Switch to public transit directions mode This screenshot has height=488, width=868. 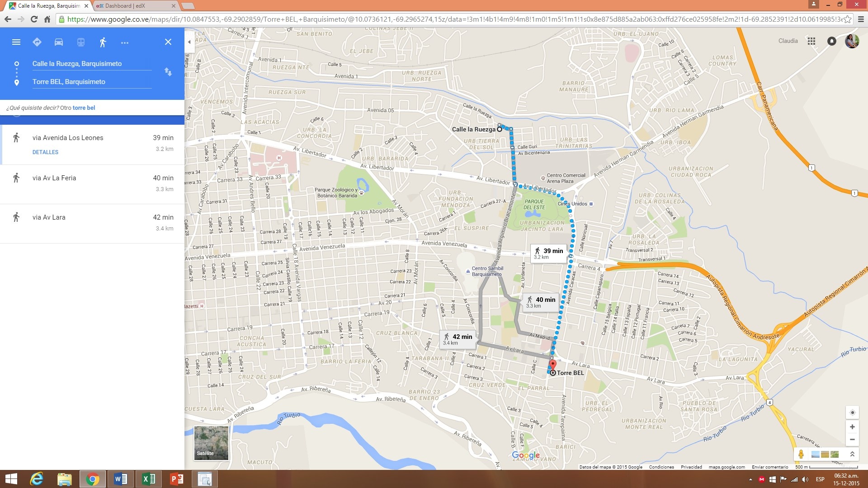pos(80,42)
